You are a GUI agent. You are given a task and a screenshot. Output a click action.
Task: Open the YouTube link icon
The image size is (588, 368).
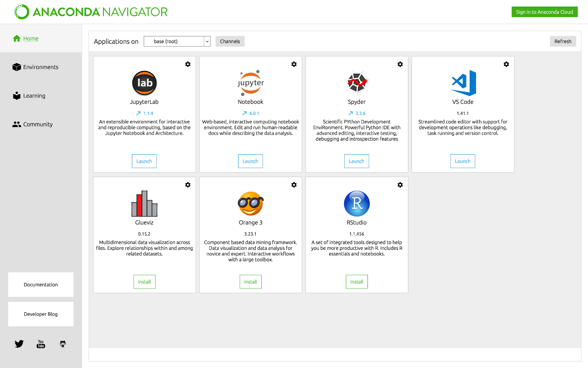(41, 344)
